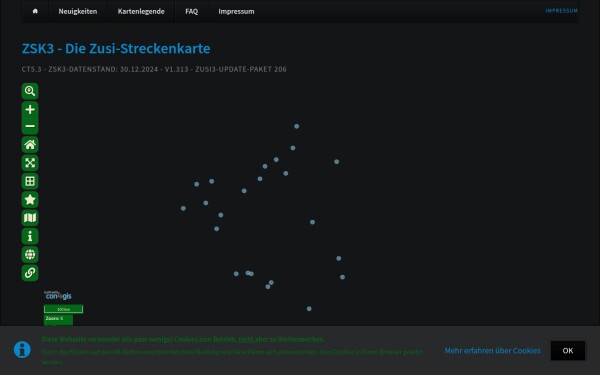600x375 pixels.
Task: Click the lowest map point marker
Action: tap(309, 309)
